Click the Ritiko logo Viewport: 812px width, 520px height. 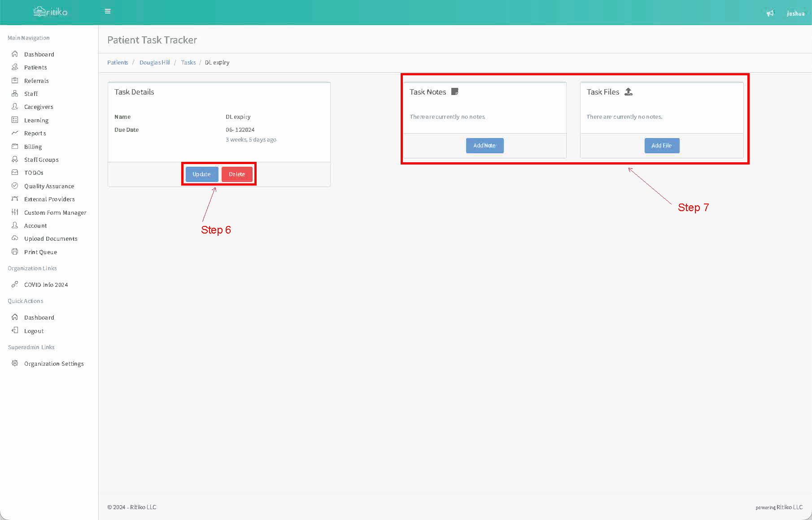click(x=50, y=12)
